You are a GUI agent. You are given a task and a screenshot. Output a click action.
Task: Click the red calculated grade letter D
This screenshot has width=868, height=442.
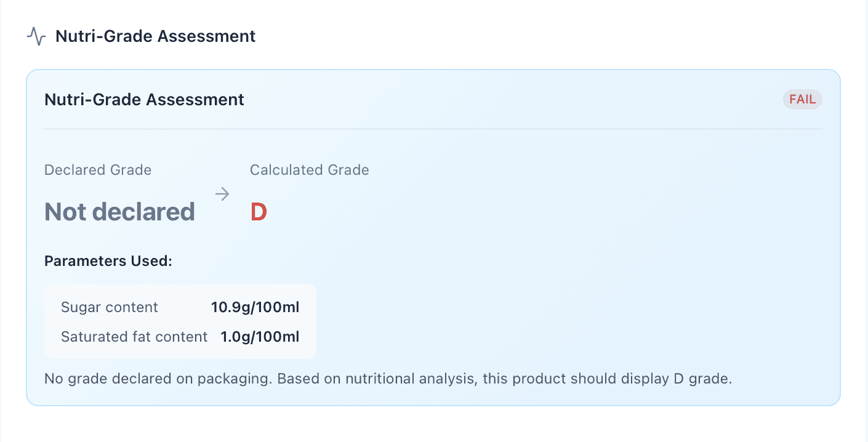pyautogui.click(x=259, y=212)
